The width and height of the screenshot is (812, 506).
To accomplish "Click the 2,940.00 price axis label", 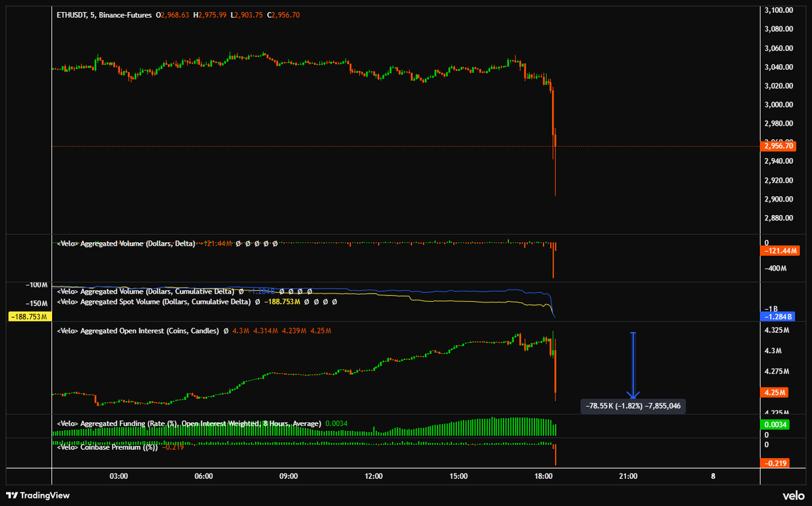I will tap(778, 161).
